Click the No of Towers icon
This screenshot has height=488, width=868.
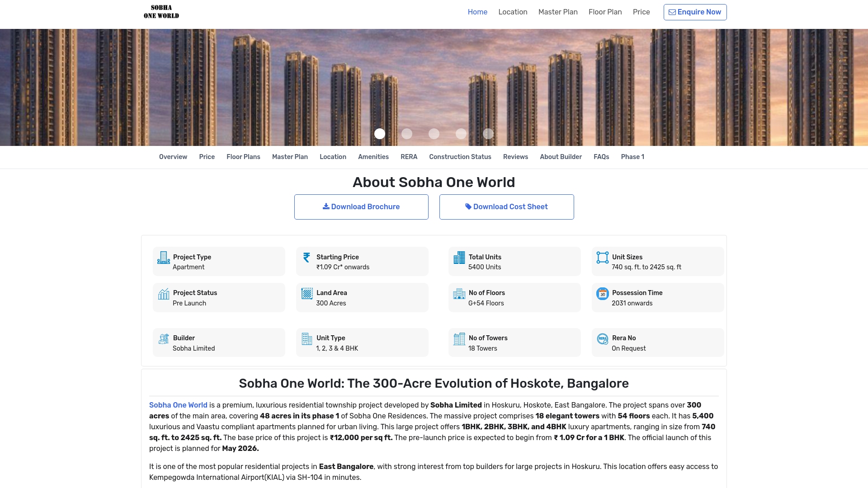[x=459, y=339]
